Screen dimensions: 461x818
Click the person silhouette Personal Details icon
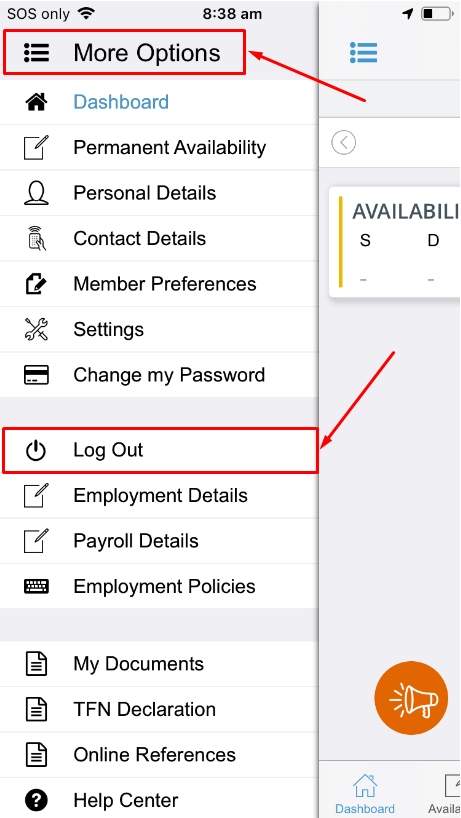coord(37,193)
